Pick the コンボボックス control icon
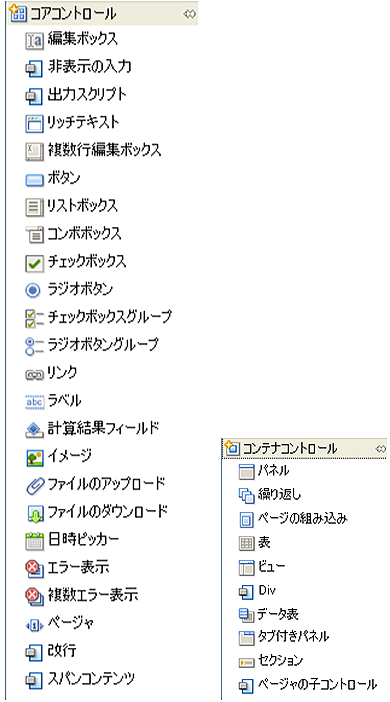 tap(34, 234)
